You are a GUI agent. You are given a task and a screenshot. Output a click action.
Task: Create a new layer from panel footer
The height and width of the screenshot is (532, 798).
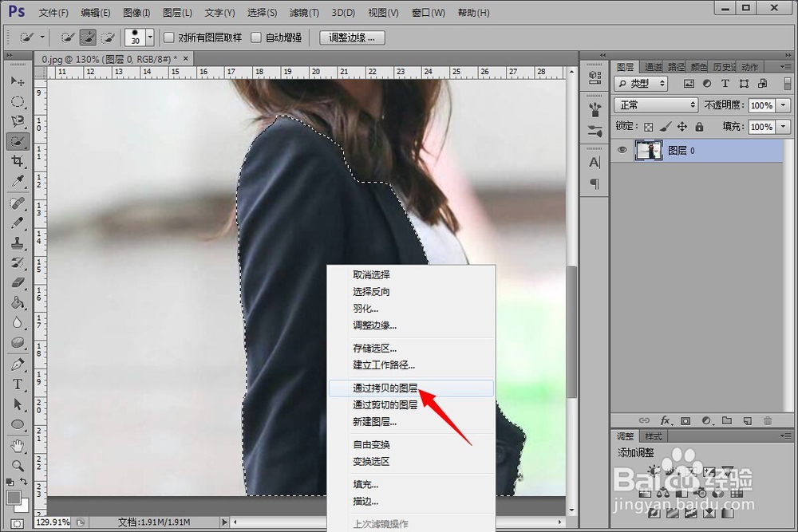pyautogui.click(x=748, y=420)
